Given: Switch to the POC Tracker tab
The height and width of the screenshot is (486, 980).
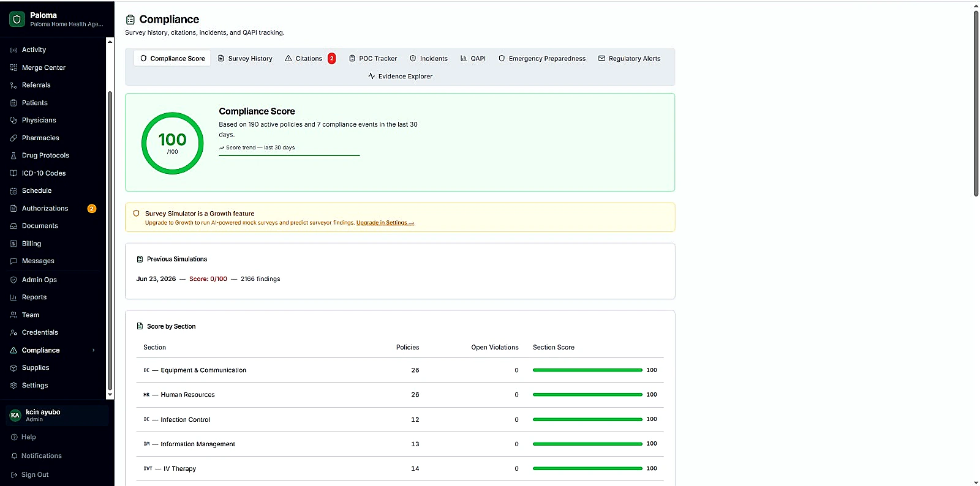Looking at the screenshot, I should (x=373, y=59).
